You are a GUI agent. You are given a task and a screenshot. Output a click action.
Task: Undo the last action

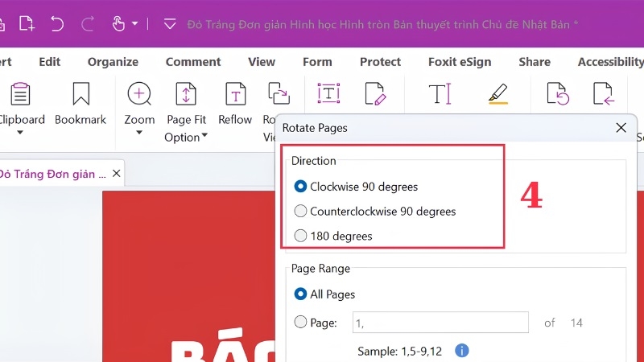[56, 24]
